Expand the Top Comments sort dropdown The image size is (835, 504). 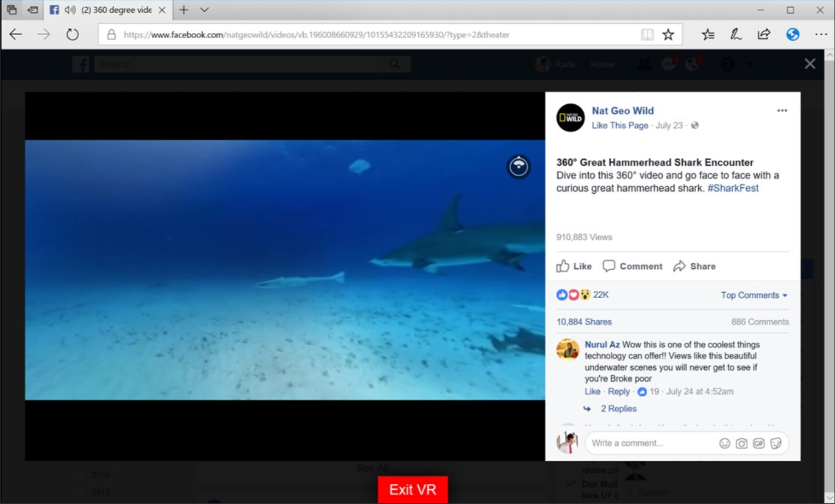754,295
